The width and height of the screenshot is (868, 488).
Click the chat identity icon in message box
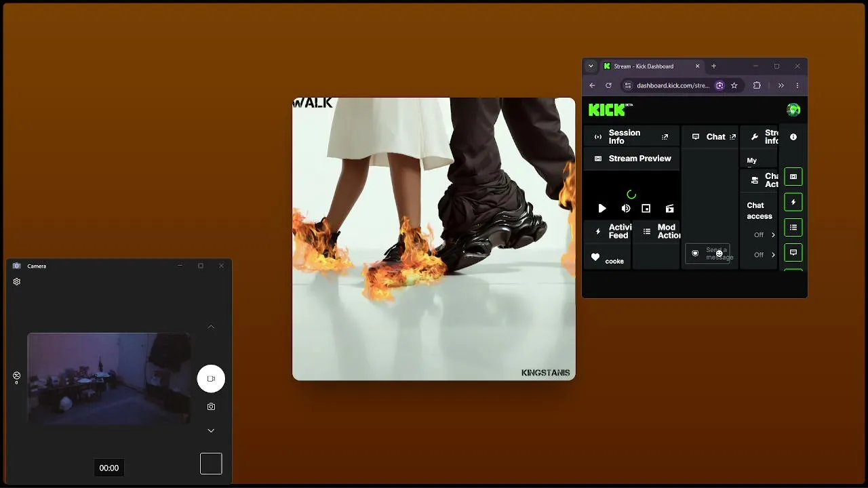coord(695,253)
